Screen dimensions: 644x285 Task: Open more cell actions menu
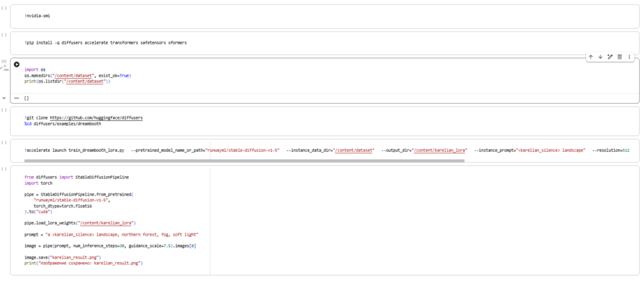(x=629, y=57)
